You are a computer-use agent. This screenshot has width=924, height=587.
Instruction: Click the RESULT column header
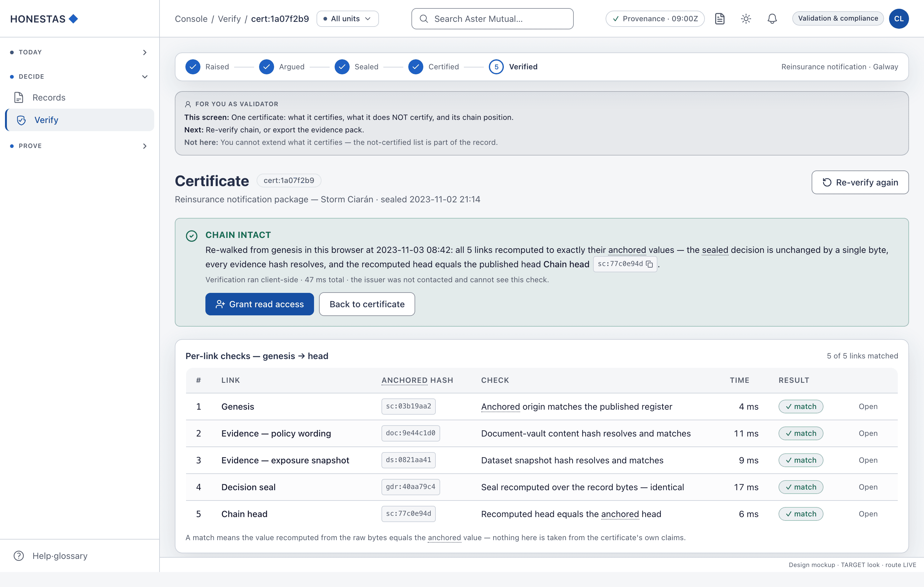pos(794,380)
